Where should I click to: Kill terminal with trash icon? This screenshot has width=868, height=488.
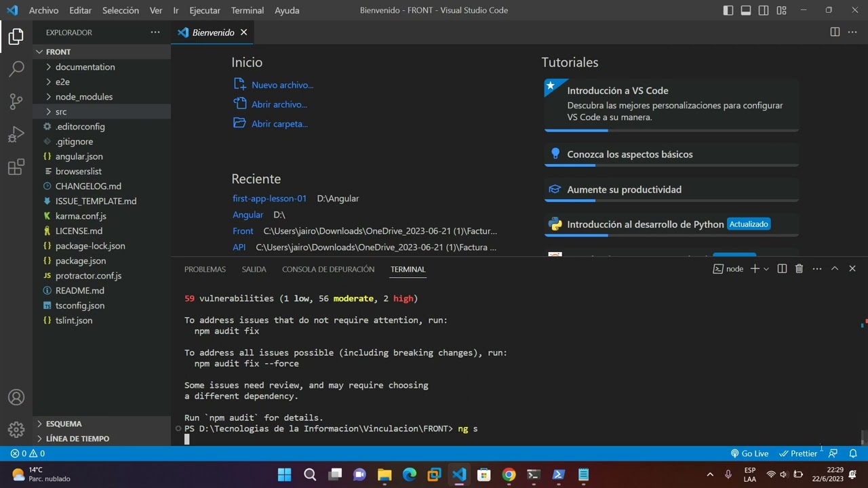click(x=800, y=269)
